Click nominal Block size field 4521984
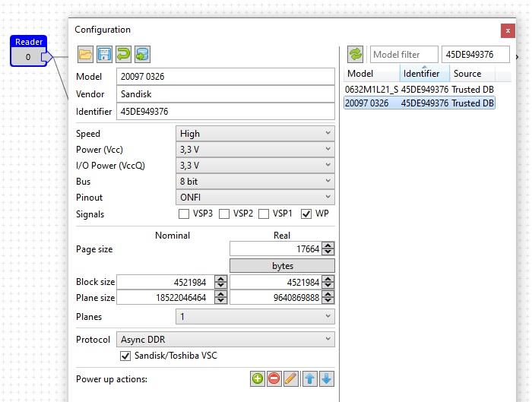Screen dimensions: 532x402 166,282
